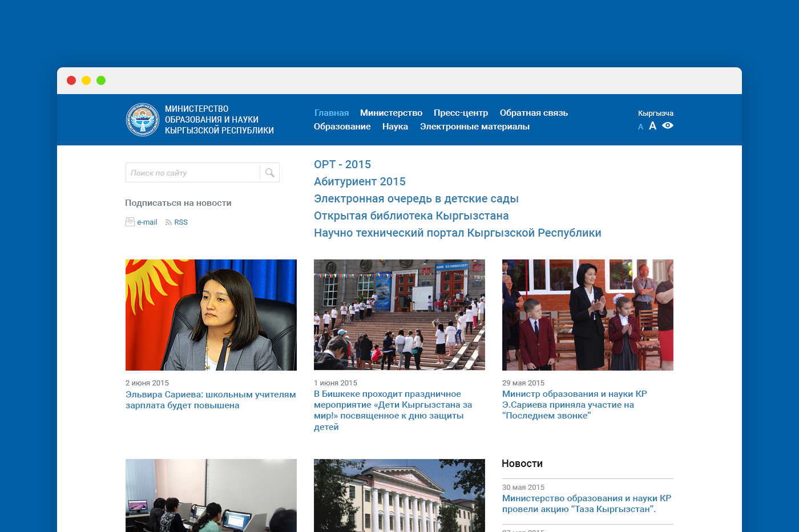Click the Новости section heading
Viewport: 799px width, 532px height.
(522, 464)
